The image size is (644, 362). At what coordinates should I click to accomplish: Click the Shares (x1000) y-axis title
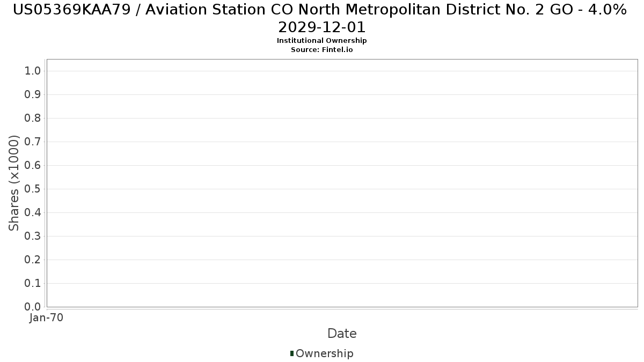coord(14,183)
